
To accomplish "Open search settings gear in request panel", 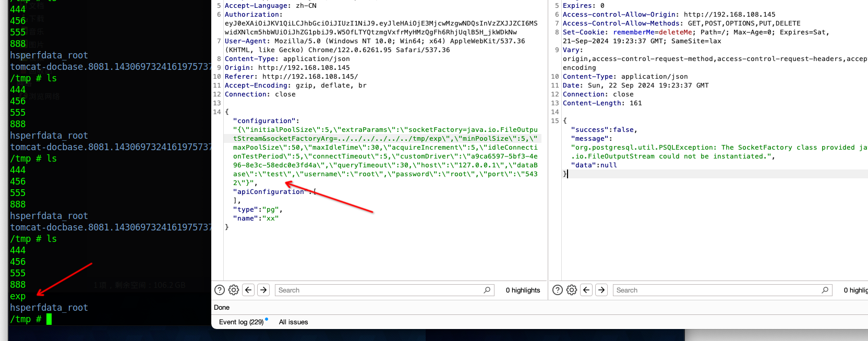I will pos(234,290).
